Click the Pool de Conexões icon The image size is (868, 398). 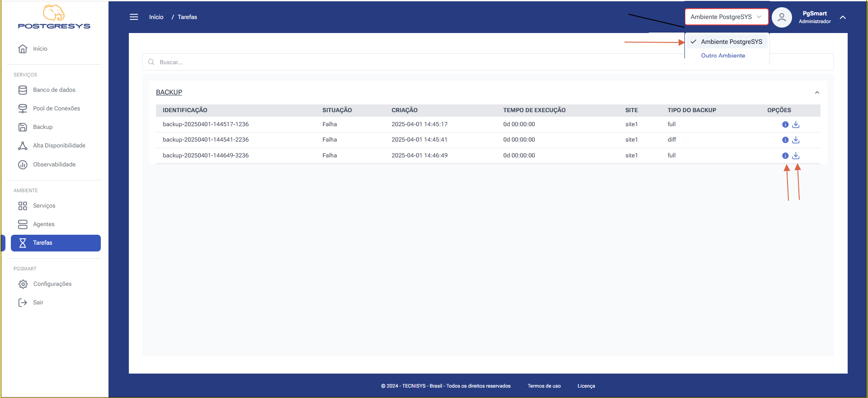click(x=23, y=109)
